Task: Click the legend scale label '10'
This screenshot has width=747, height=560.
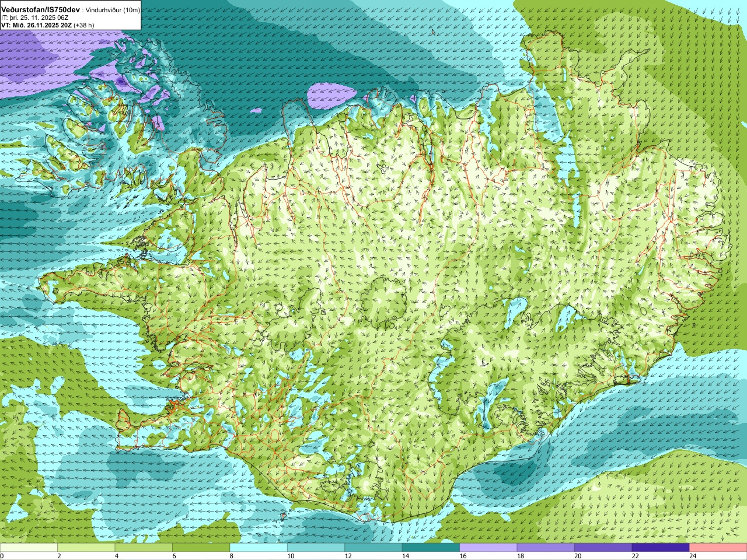Action: pos(290,556)
